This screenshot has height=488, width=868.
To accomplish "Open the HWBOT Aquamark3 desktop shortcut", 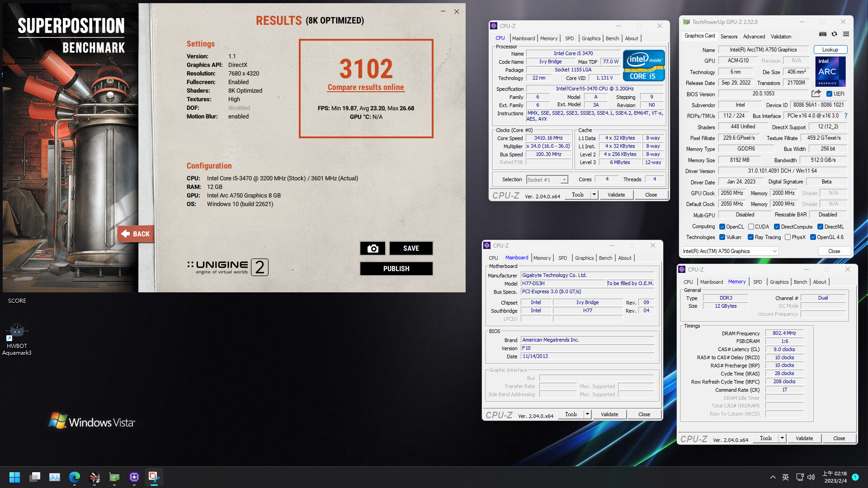I will click(17, 339).
